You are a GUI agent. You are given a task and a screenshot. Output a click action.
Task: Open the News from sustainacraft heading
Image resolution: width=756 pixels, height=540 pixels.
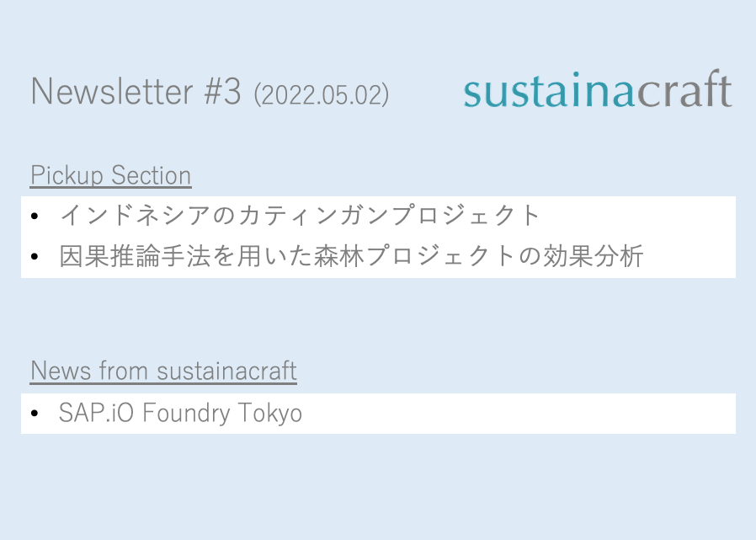pos(163,370)
